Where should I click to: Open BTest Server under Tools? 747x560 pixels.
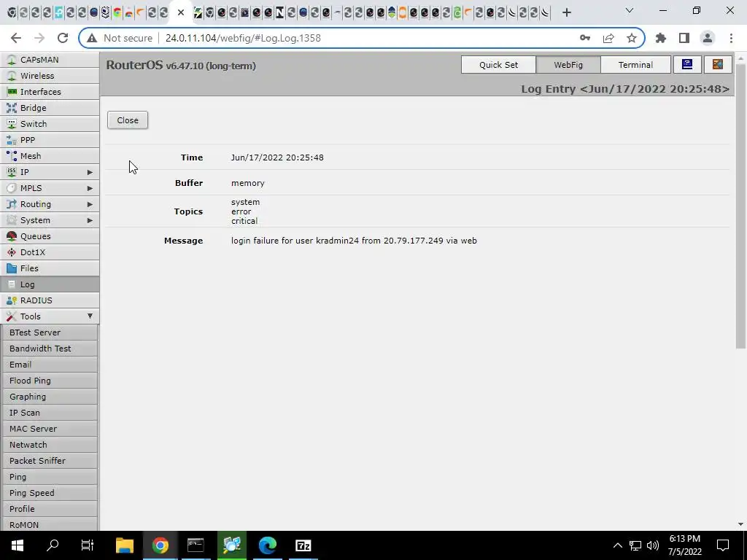click(x=50, y=332)
